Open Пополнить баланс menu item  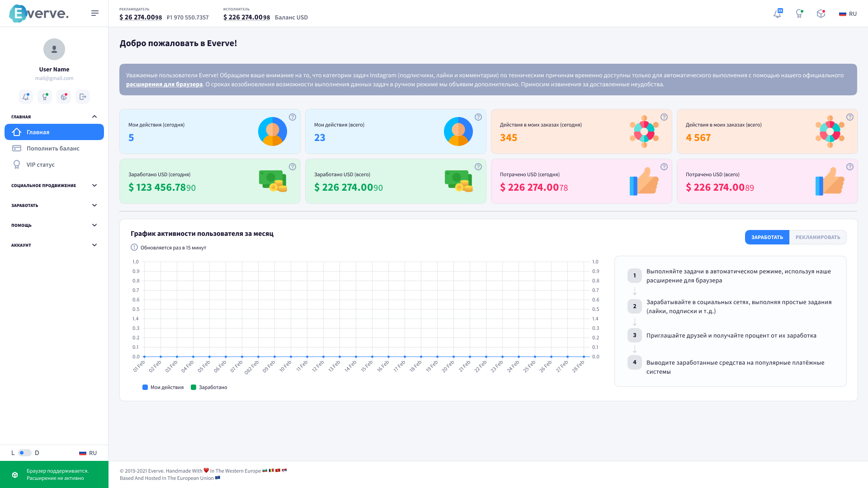[53, 148]
